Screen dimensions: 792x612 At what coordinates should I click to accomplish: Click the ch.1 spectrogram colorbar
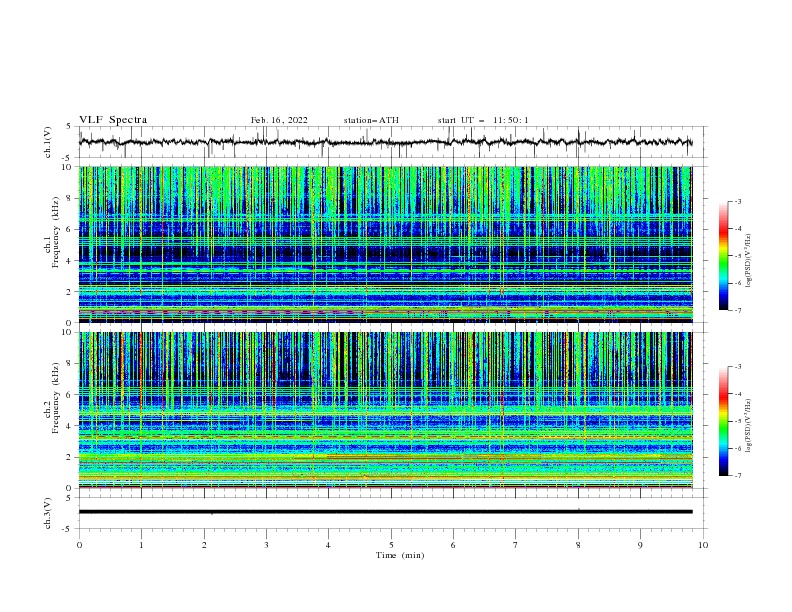(x=723, y=256)
